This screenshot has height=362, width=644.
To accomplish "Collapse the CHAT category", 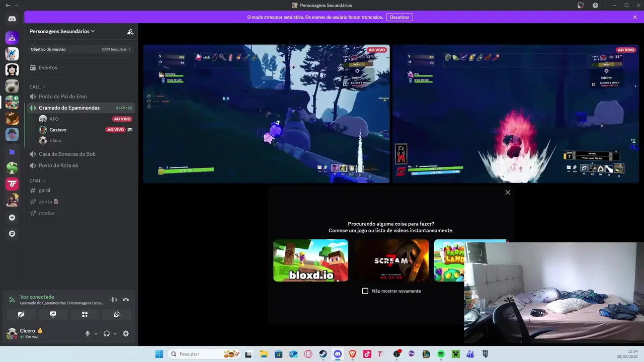I will [37, 180].
